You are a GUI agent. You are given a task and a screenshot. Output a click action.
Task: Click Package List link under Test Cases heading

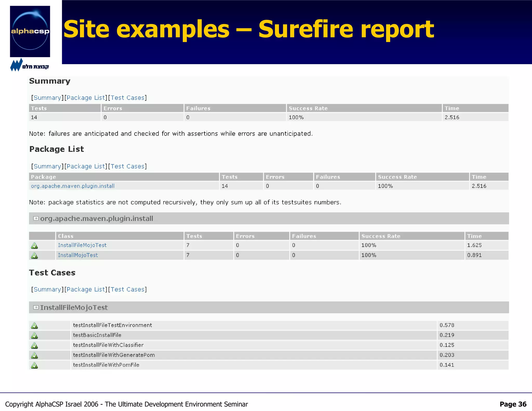(86, 289)
